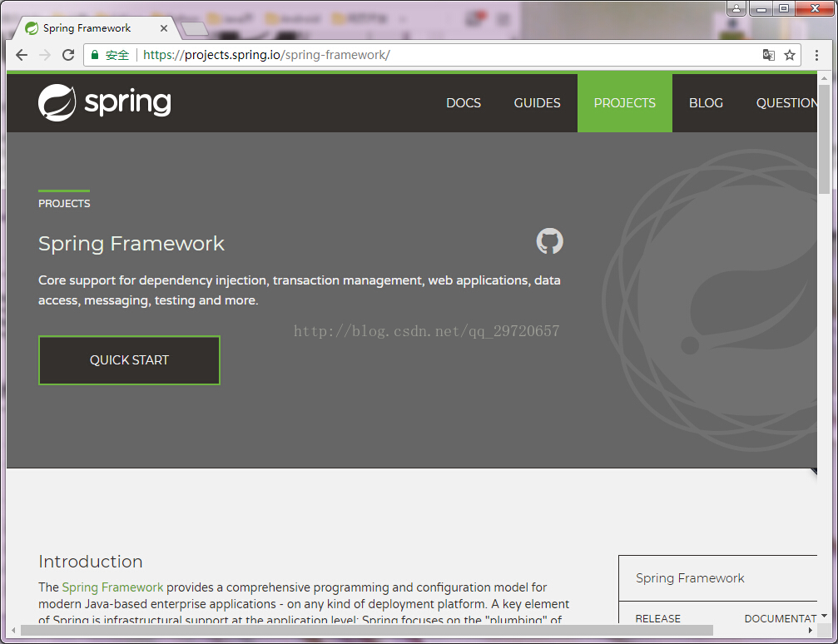Open the GUIDES navigation item

tap(537, 103)
